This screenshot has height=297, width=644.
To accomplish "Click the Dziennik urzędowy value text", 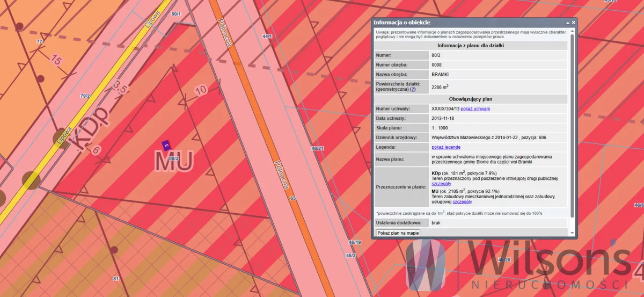I will 489,137.
